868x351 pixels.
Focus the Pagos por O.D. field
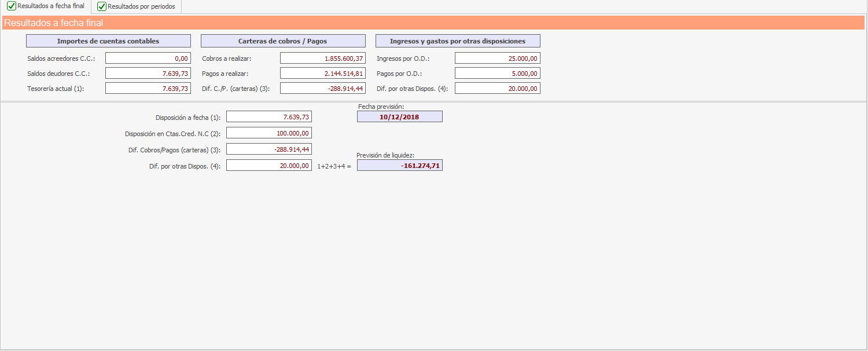[x=498, y=73]
